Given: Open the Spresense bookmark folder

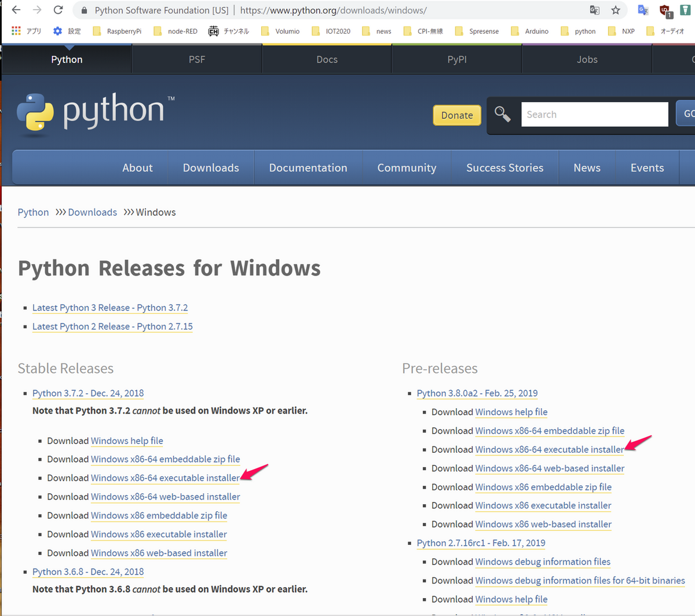Looking at the screenshot, I should pyautogui.click(x=477, y=31).
